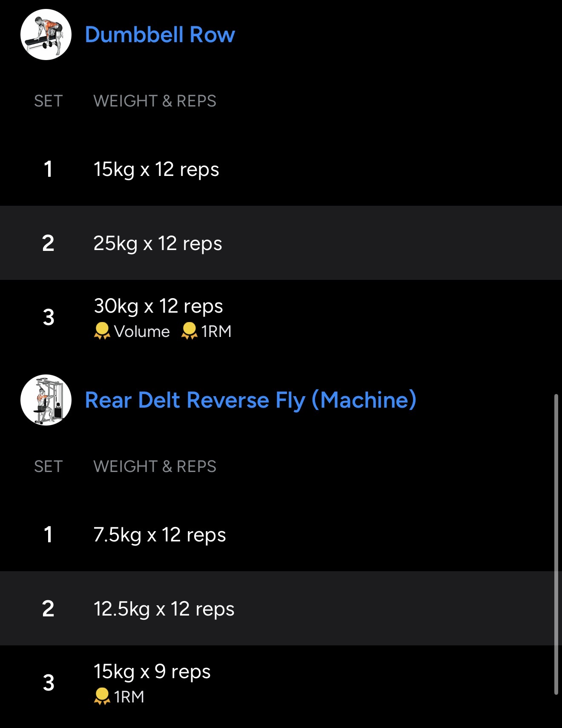Select the 15kg x 9 reps set
The image size is (562, 728).
pyautogui.click(x=152, y=672)
